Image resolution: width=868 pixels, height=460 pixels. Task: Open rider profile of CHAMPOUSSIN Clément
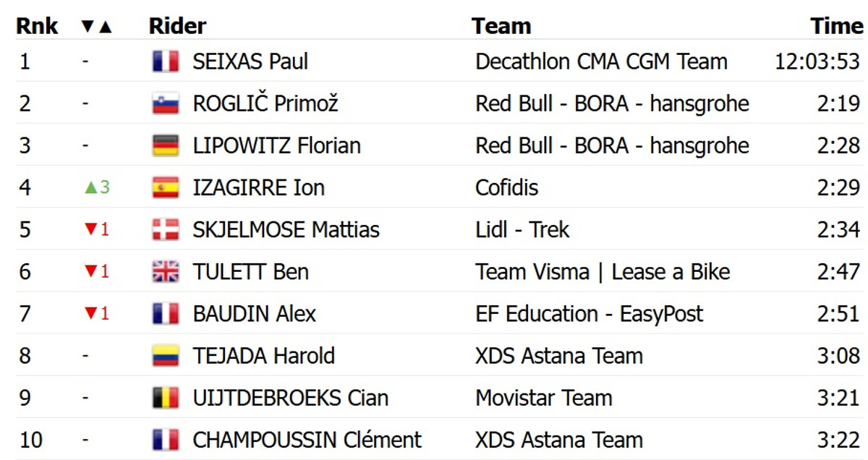pos(307,440)
